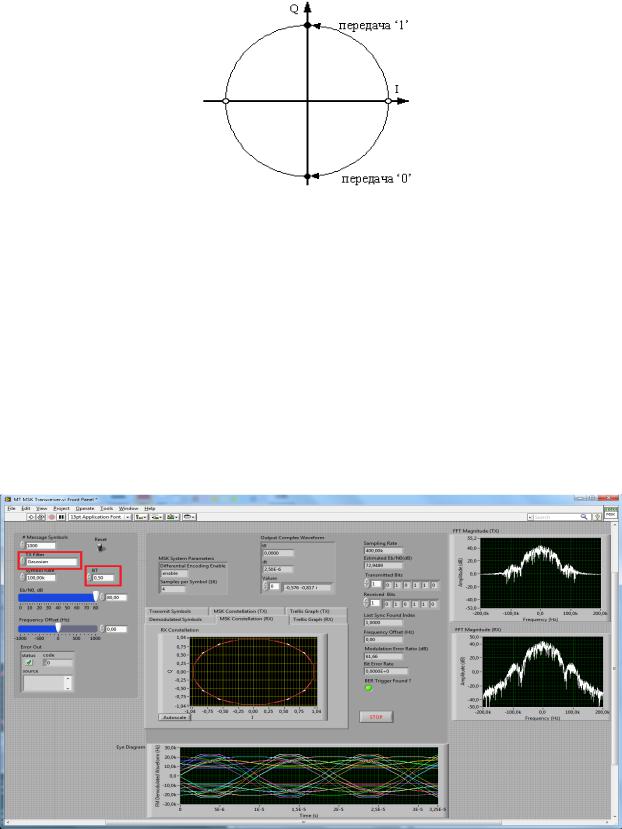The width and height of the screenshot is (622, 829).
Task: Click the Run Continuously toolbar icon
Action: (x=41, y=517)
